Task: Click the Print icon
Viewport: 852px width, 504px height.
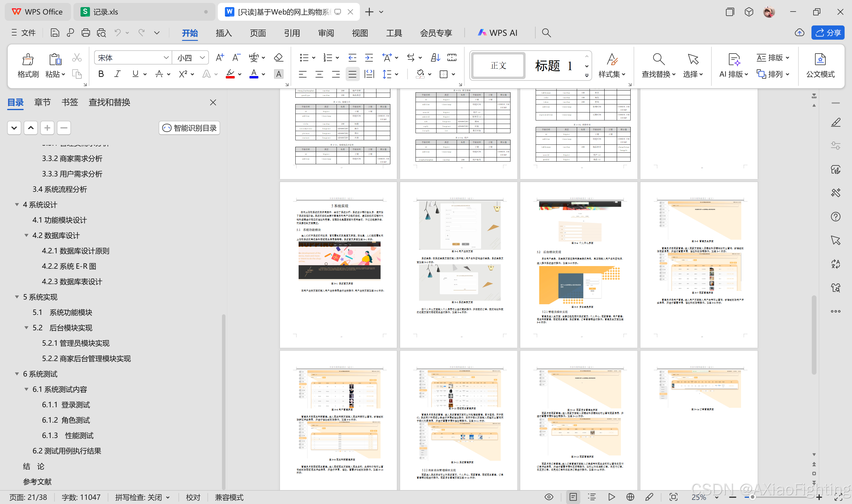Action: tap(85, 33)
